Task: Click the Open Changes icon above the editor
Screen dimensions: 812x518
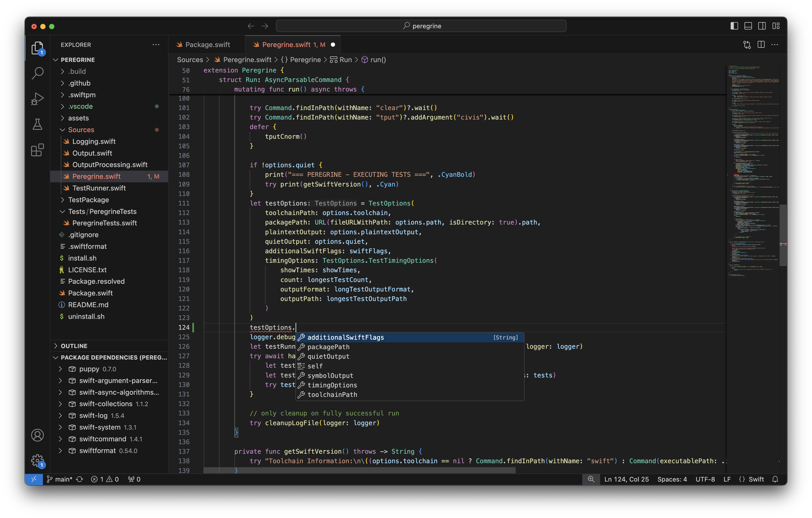Action: tap(747, 44)
